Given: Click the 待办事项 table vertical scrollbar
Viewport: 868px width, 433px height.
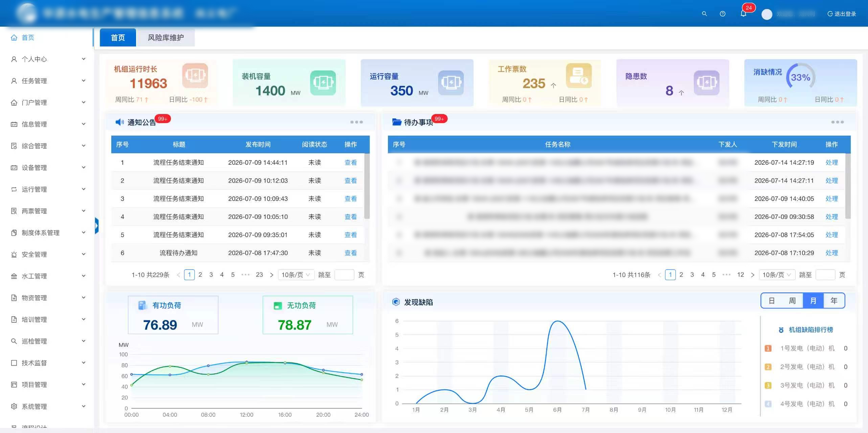Looking at the screenshot, I should point(848,186).
